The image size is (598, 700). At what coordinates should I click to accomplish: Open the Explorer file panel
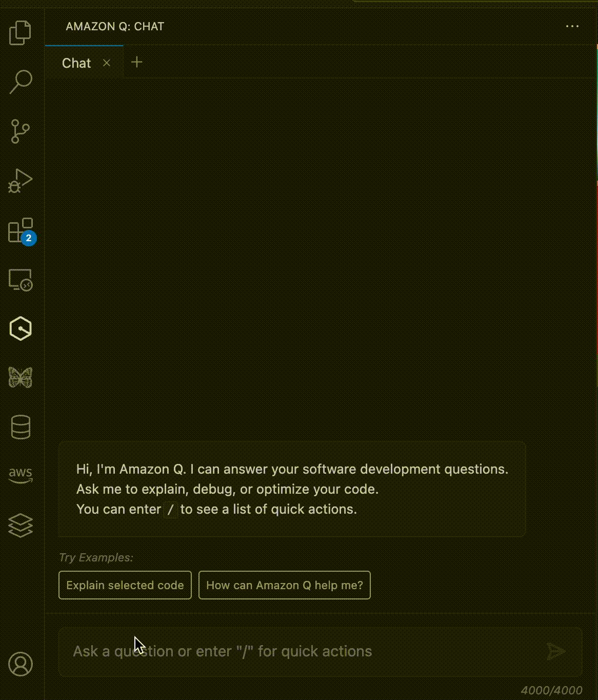click(20, 32)
